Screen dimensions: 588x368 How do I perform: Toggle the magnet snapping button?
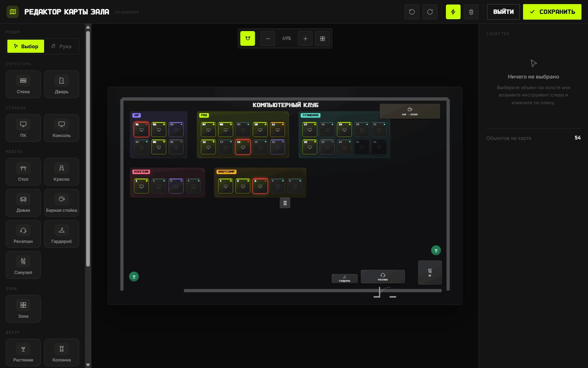pyautogui.click(x=248, y=38)
